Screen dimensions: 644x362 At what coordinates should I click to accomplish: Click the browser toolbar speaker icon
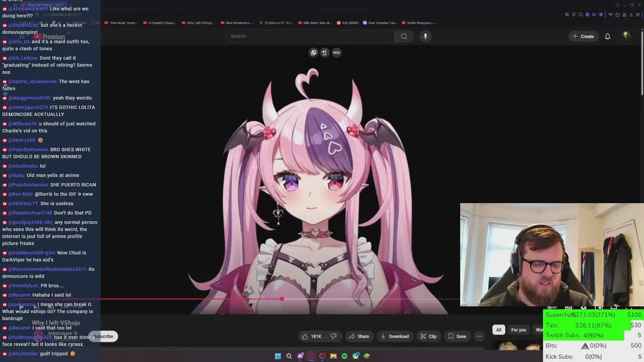point(611,15)
